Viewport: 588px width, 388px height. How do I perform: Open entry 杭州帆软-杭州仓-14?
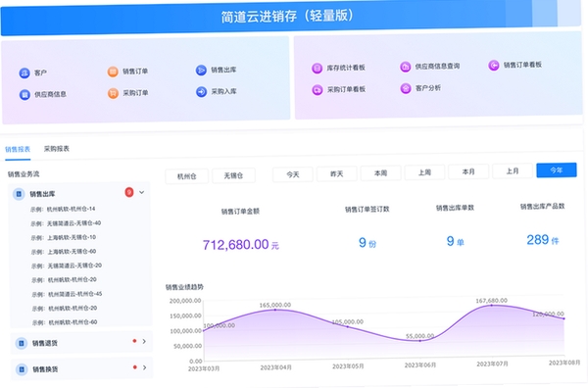click(x=71, y=209)
